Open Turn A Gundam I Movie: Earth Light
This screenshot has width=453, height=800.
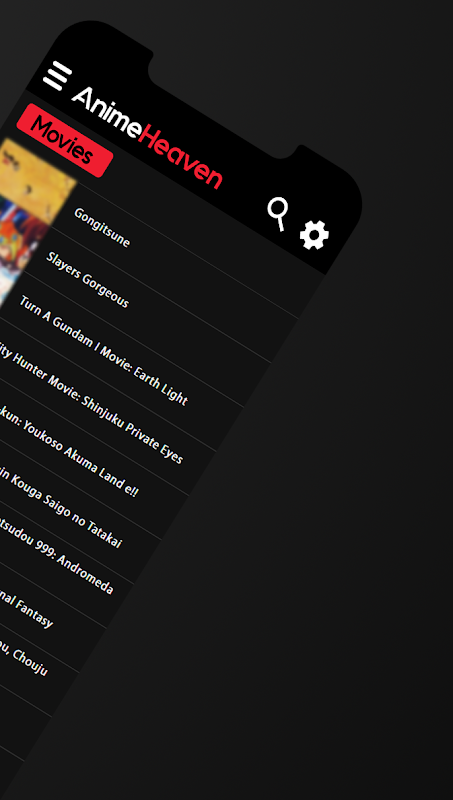[104, 350]
